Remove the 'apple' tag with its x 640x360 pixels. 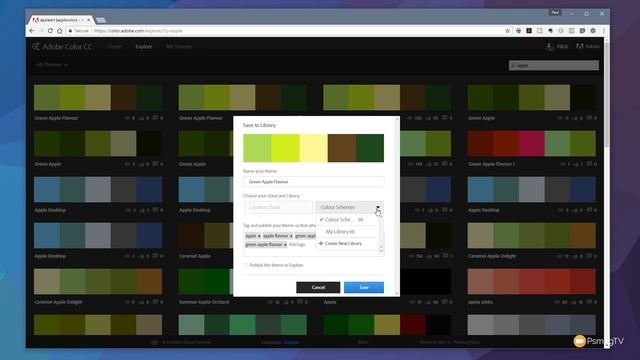click(259, 236)
